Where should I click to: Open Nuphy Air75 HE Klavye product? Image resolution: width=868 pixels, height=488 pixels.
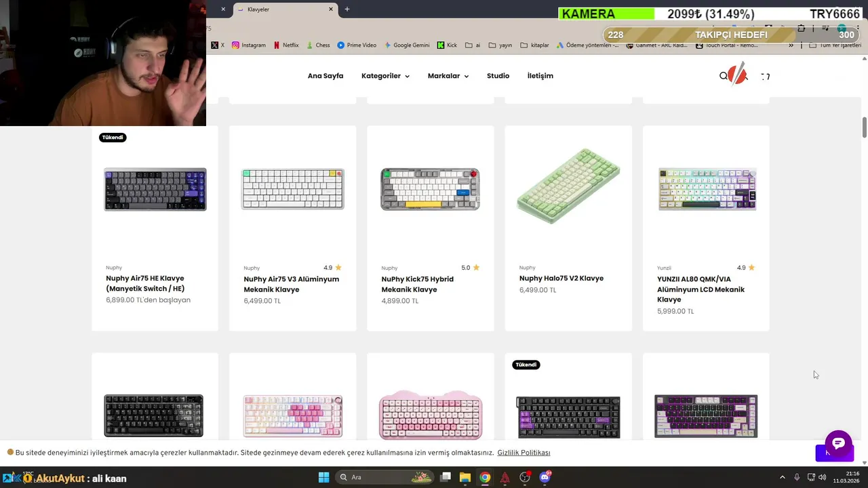click(x=145, y=283)
